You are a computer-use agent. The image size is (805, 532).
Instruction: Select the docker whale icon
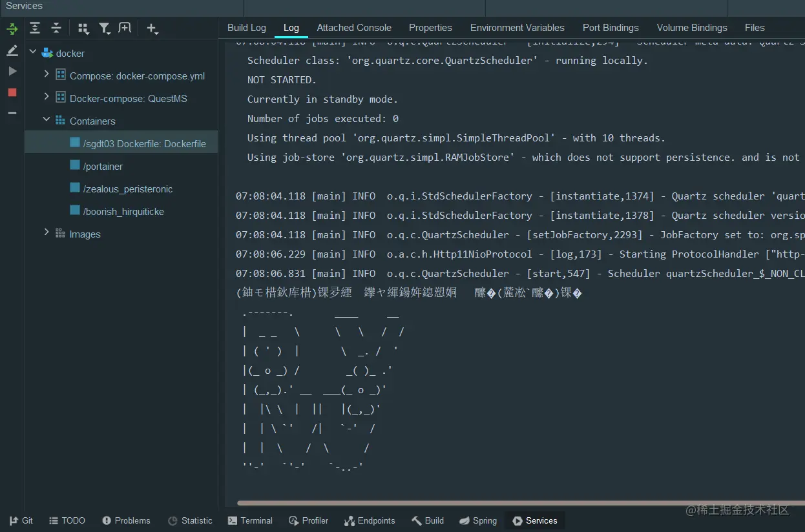[47, 53]
